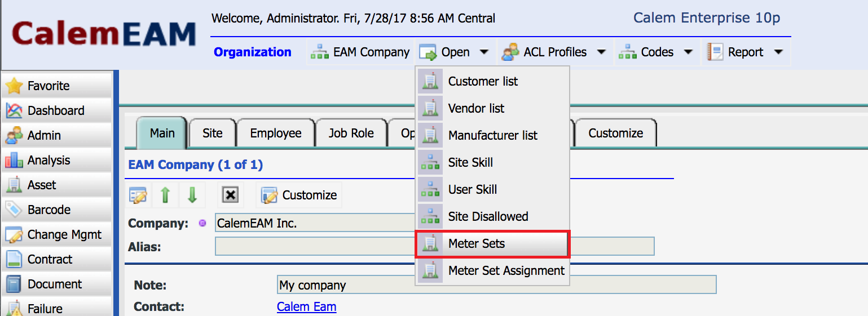Choose Site Skill menu entry
This screenshot has width=868, height=316.
tap(492, 163)
